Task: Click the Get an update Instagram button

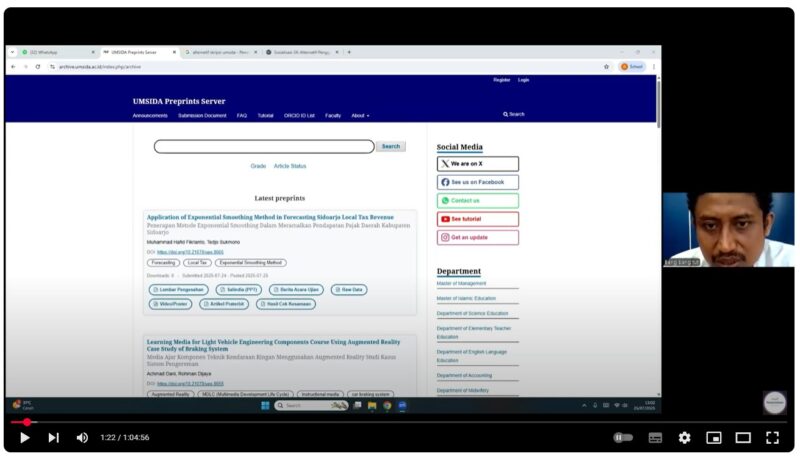Action: point(478,237)
